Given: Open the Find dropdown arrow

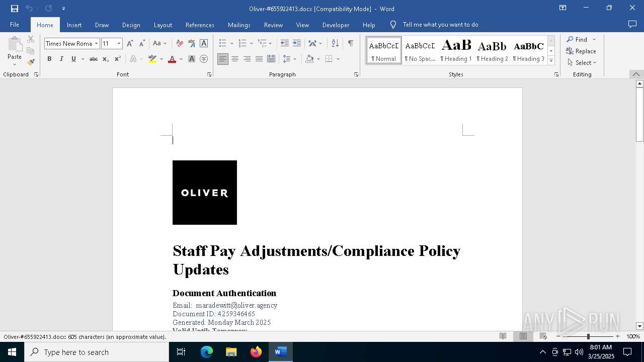Looking at the screenshot, I should pyautogui.click(x=594, y=40).
